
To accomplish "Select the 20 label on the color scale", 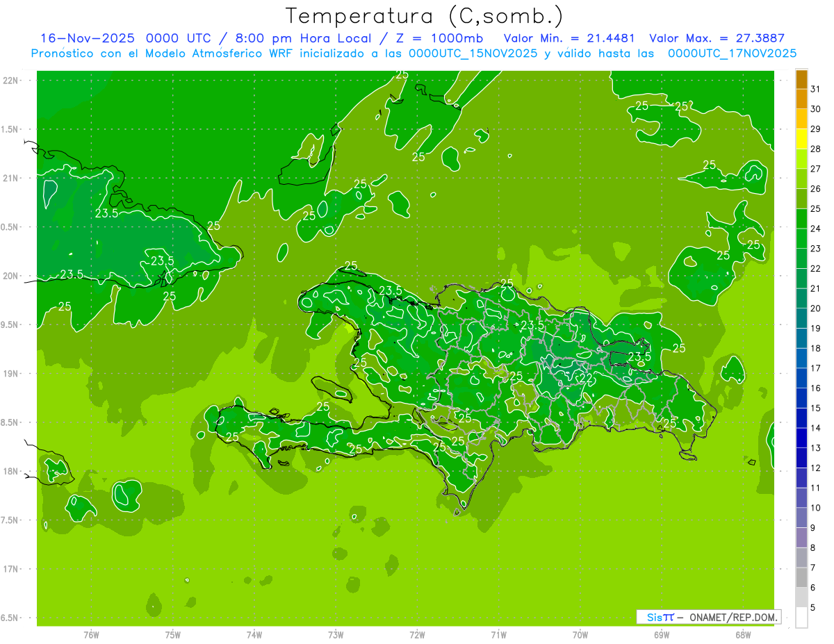I will pos(816,308).
